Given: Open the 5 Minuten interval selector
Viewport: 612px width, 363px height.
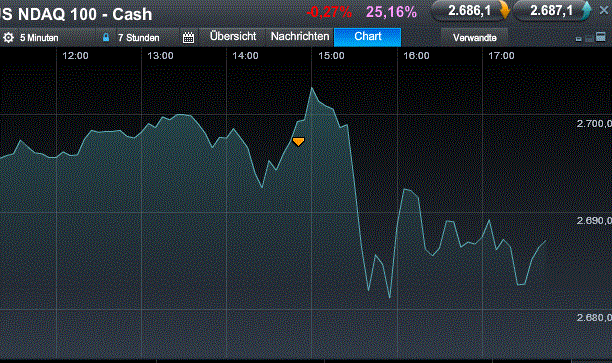Looking at the screenshot, I should [39, 37].
